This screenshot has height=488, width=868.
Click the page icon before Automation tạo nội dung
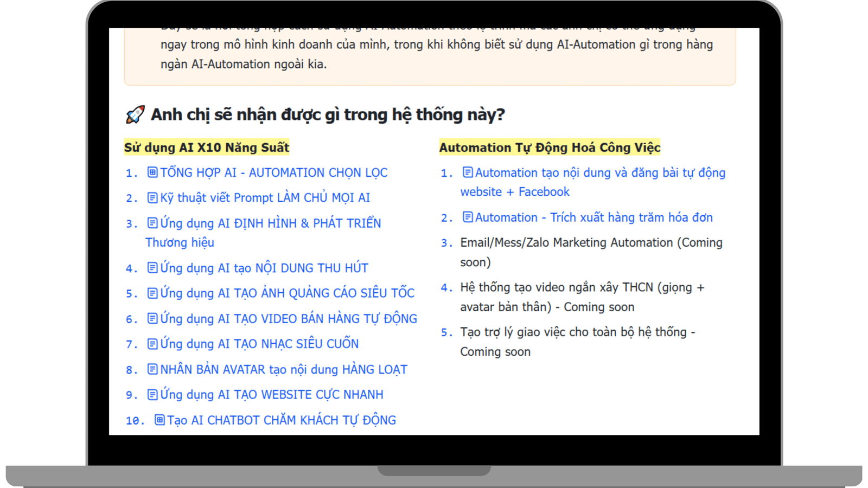(x=467, y=172)
